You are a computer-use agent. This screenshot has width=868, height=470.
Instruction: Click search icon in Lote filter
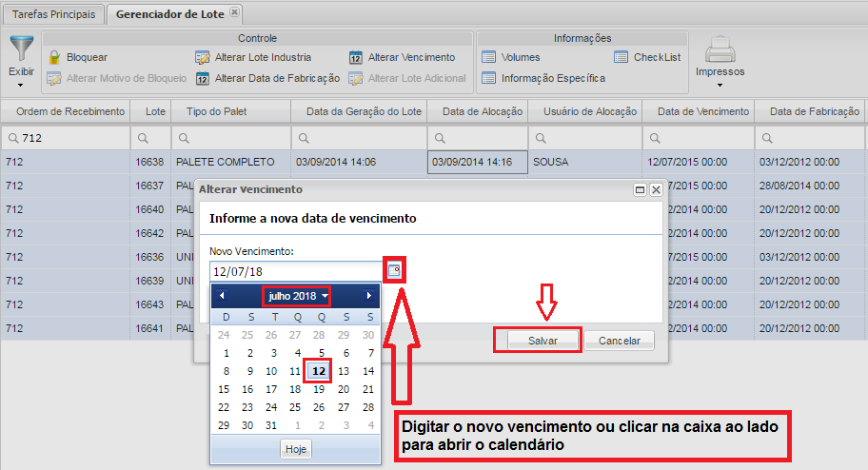(x=143, y=138)
